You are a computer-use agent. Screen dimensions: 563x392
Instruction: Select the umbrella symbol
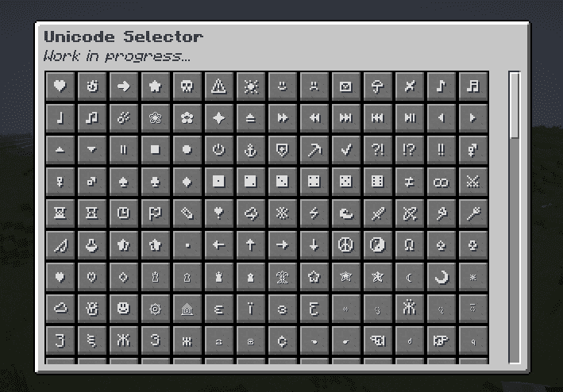pos(377,86)
